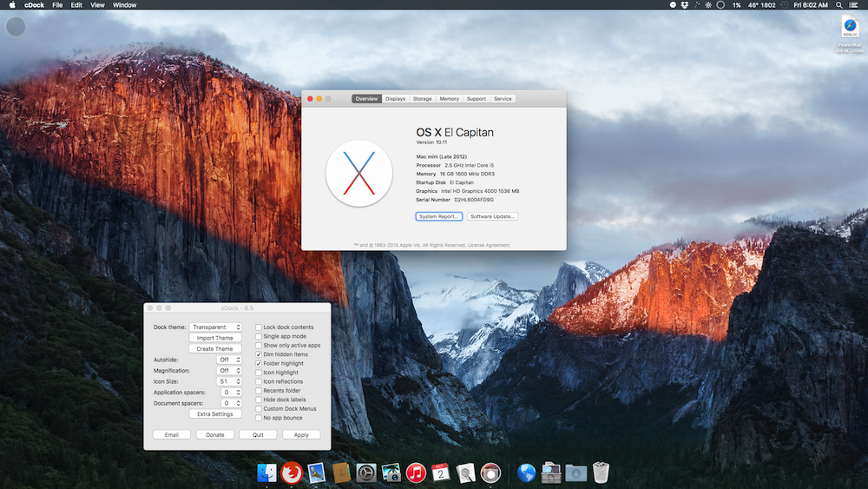
Task: Open Calendar icon in the dock
Action: pyautogui.click(x=441, y=473)
